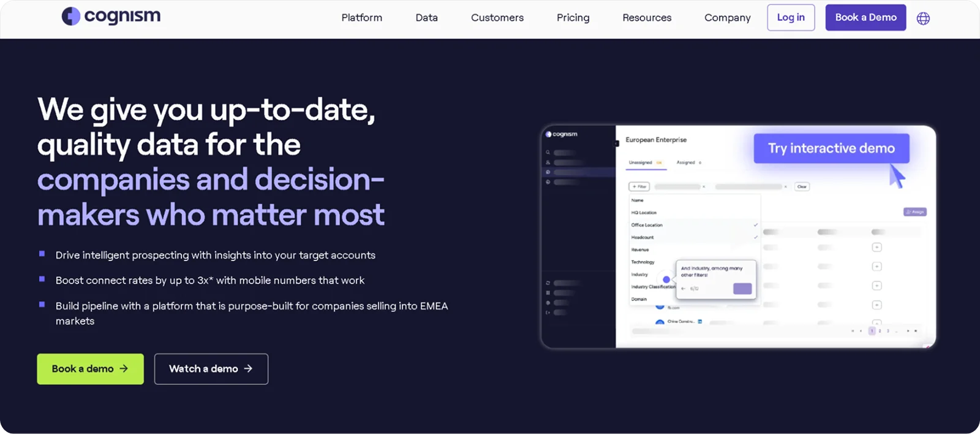
Task: Click the LinkedIn icon beside China Constru...
Action: coord(700,321)
